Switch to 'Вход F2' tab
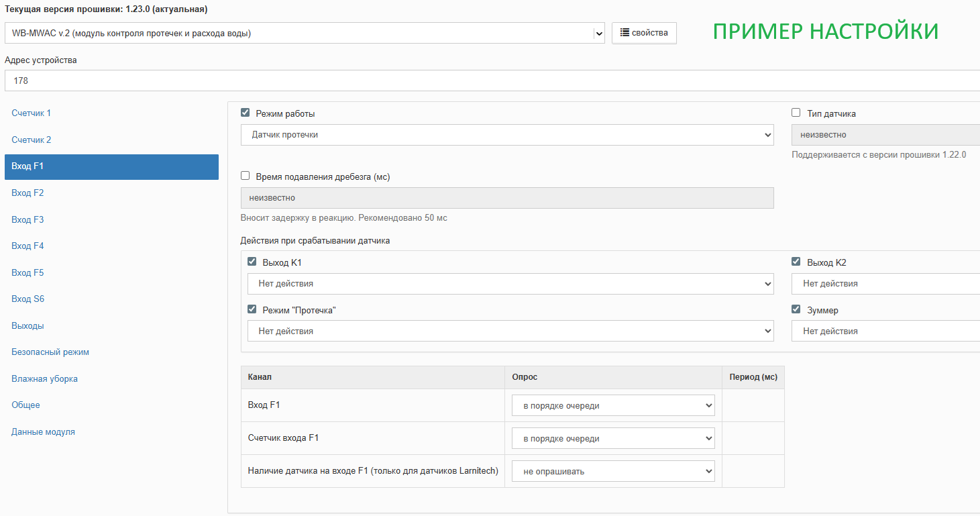The width and height of the screenshot is (980, 516). pyautogui.click(x=28, y=193)
